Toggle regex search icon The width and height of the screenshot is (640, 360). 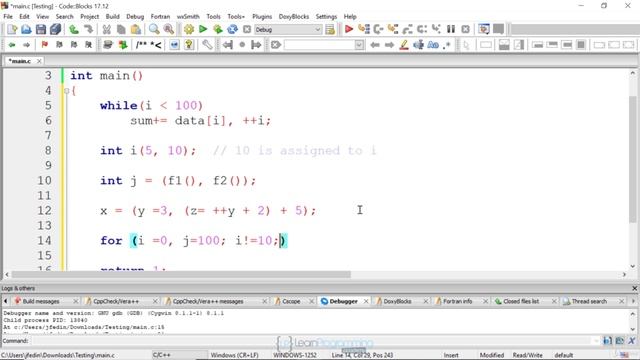point(447,44)
